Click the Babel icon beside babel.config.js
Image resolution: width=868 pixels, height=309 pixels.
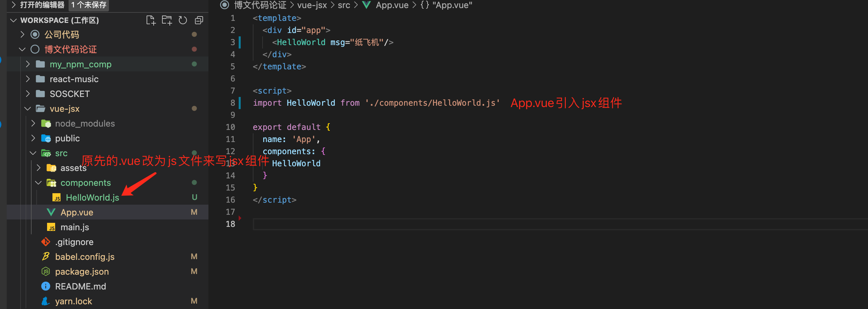coord(45,257)
